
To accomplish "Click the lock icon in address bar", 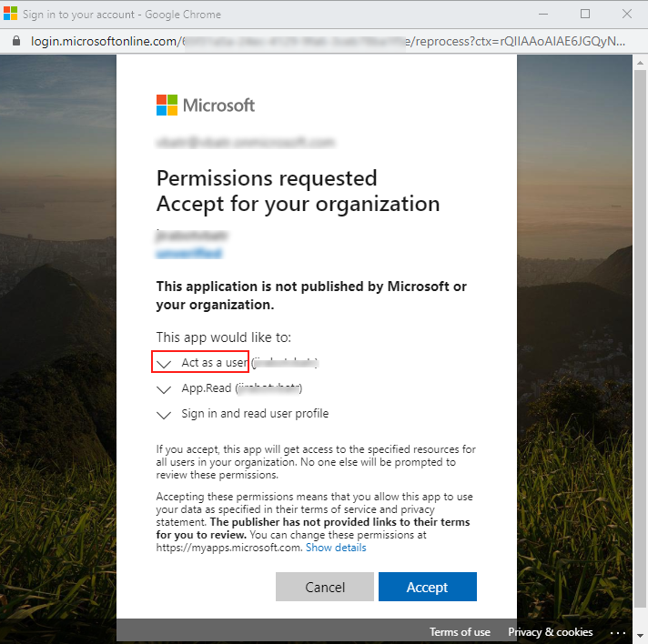I will (x=16, y=41).
